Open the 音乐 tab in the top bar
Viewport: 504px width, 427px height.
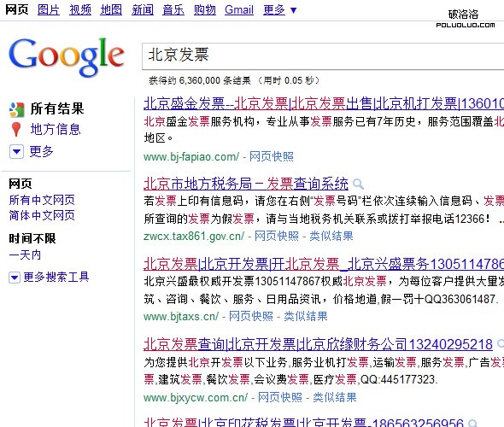pos(173,10)
